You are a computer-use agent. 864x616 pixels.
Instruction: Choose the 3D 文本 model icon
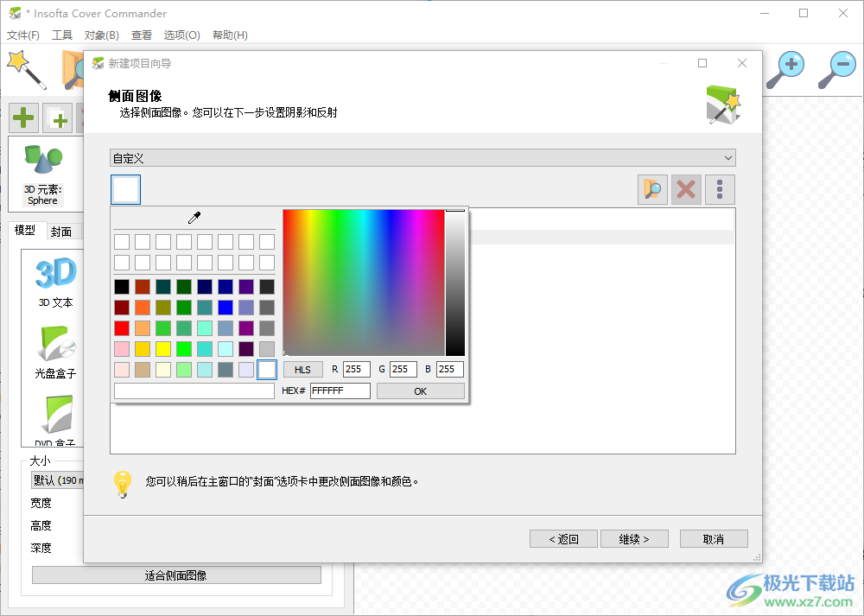[x=55, y=283]
